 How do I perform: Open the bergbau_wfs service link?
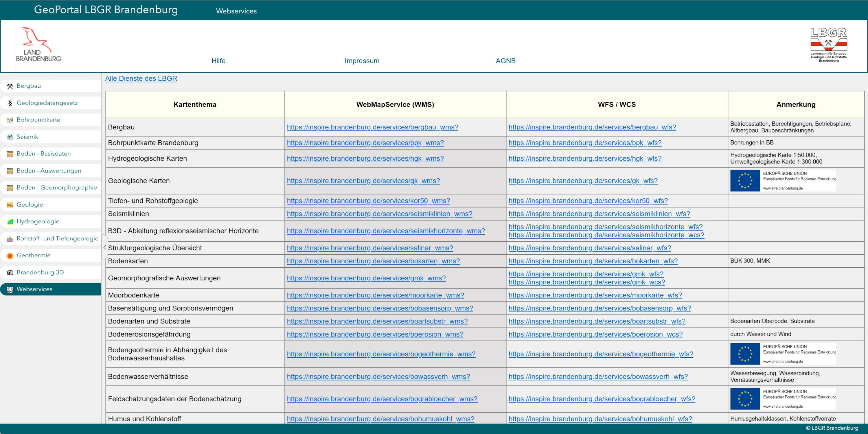(592, 127)
